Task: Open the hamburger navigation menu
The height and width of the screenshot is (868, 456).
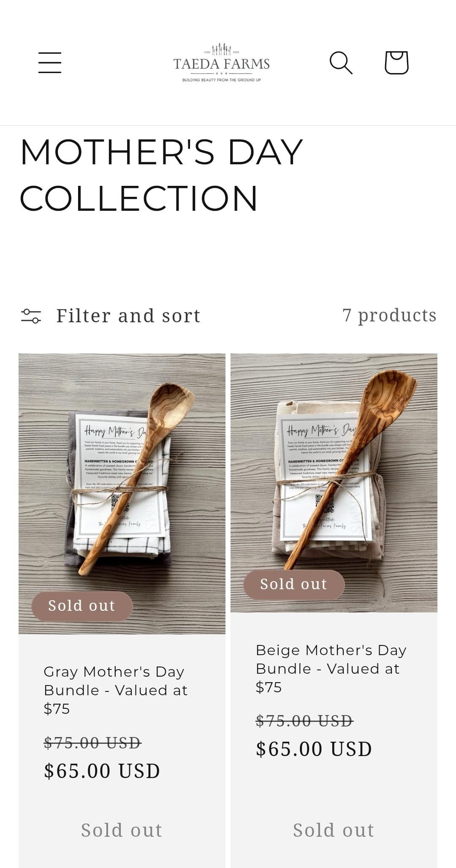Action: pos(50,63)
